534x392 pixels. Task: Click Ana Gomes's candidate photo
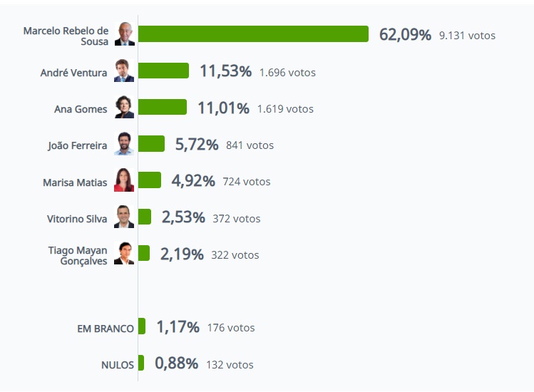pos(124,107)
